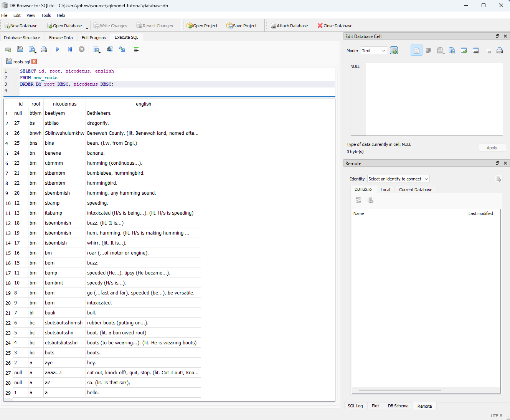Open cell editor Open file icon

click(x=440, y=50)
